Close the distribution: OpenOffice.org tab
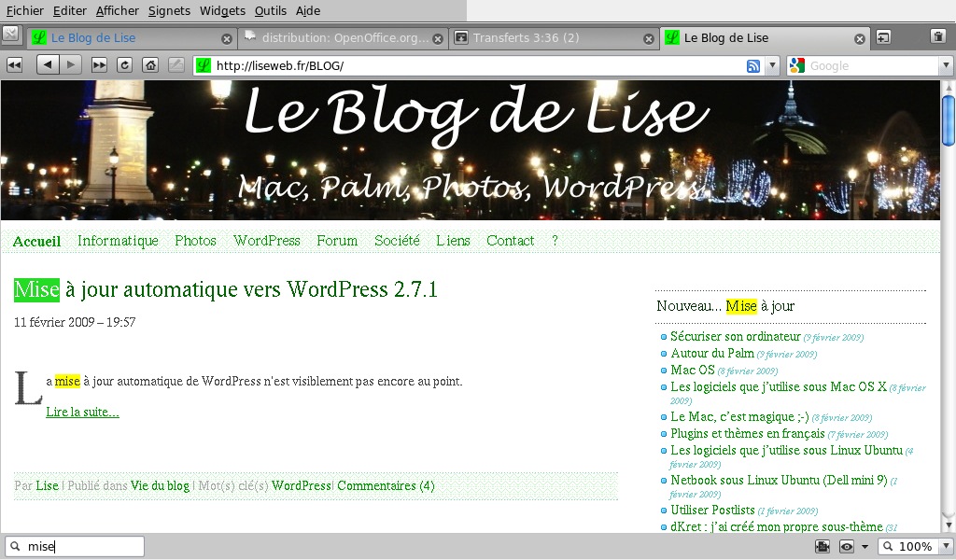The image size is (956, 560). pos(438,39)
